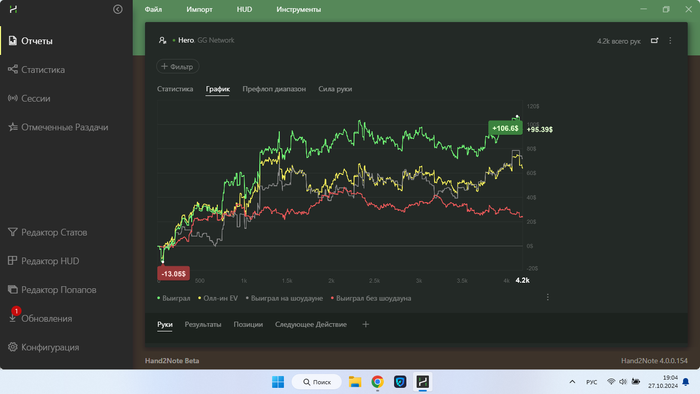
Task: Click the download icon for Обновления
Action: [x=12, y=319]
